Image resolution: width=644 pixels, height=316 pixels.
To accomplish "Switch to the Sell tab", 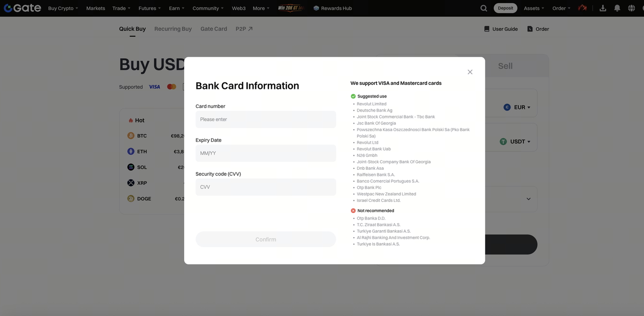I will 505,66.
